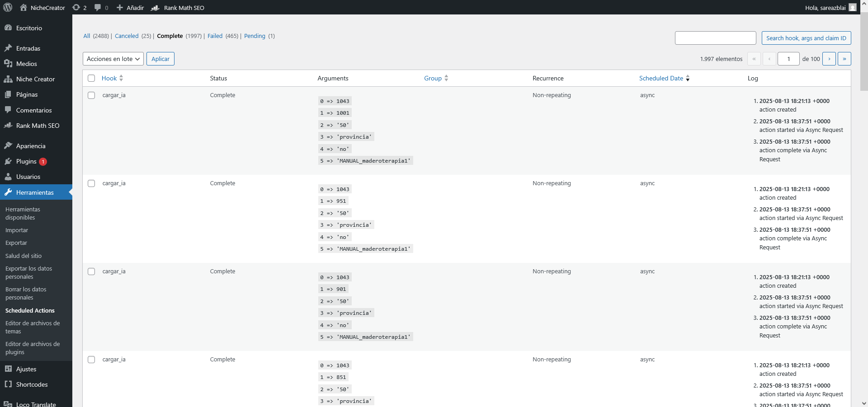The image size is (868, 407).
Task: Click the Páginas pages icon
Action: point(8,94)
